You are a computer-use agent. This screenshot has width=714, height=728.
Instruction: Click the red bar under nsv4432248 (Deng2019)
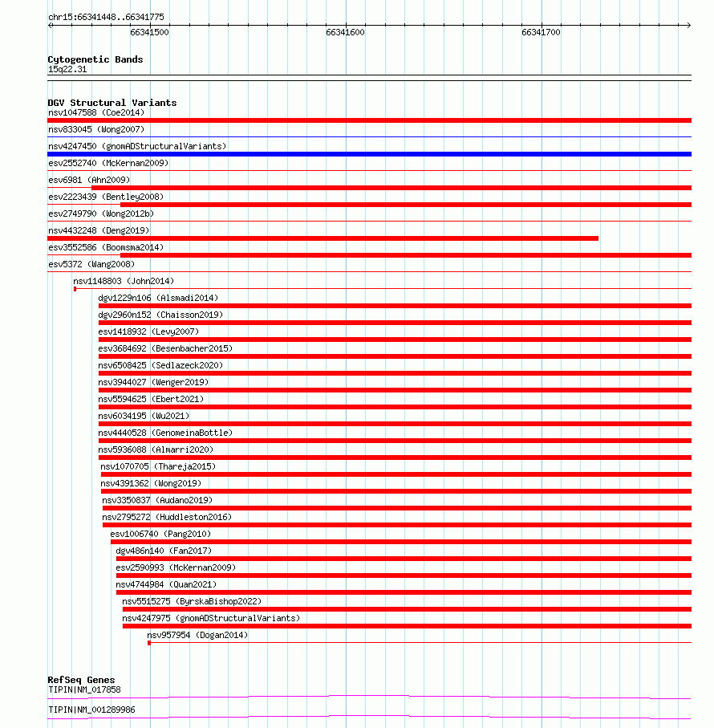(x=323, y=238)
